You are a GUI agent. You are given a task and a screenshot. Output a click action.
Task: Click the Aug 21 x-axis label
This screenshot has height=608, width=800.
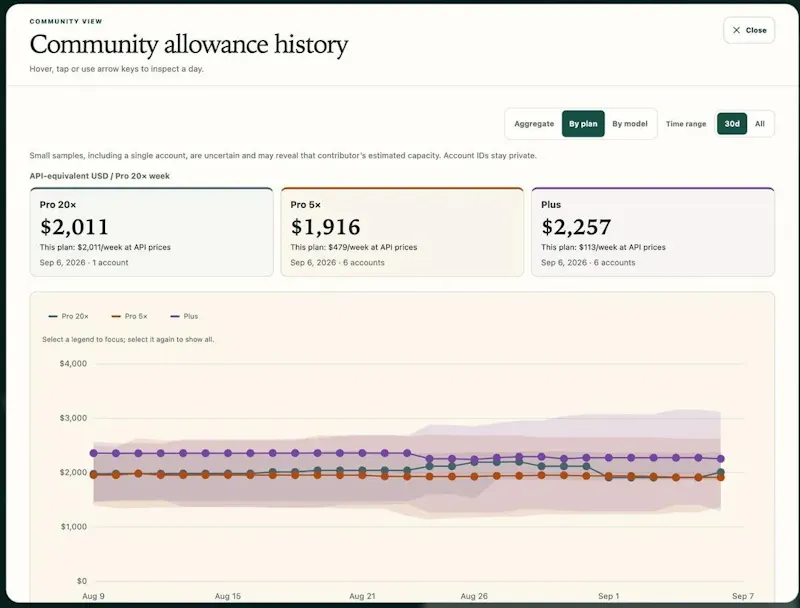(x=362, y=596)
